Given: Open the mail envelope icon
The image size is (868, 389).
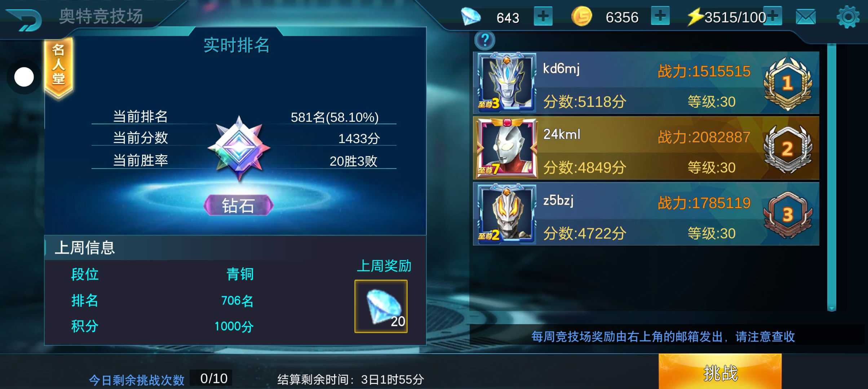Looking at the screenshot, I should coord(805,17).
